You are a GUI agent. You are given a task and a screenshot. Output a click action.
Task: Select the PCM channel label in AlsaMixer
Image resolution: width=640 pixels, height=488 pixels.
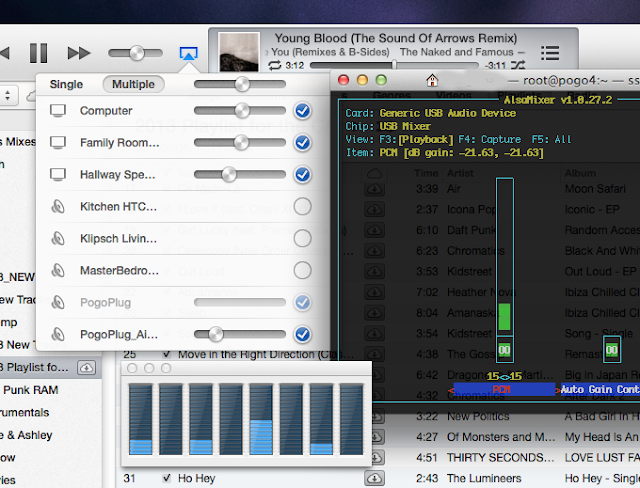(504, 389)
